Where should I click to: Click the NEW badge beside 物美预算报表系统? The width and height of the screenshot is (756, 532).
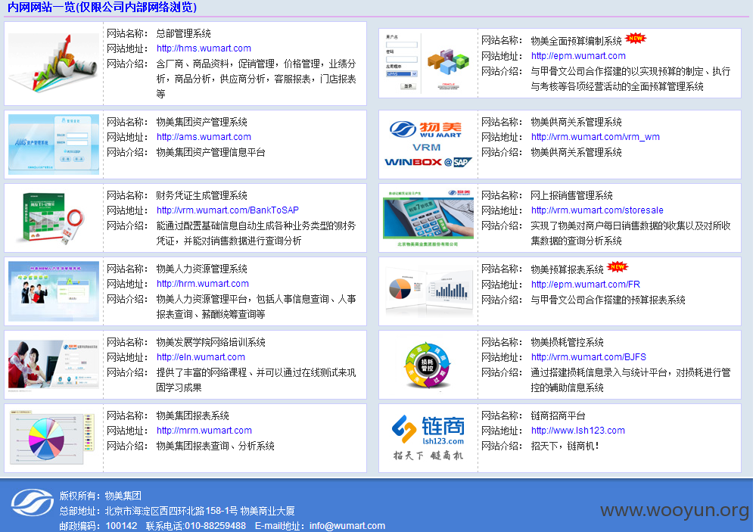(x=618, y=266)
